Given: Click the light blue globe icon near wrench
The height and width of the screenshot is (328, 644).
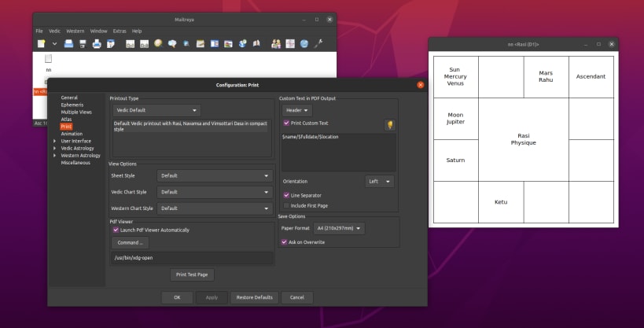Looking at the screenshot, I should pos(304,43).
